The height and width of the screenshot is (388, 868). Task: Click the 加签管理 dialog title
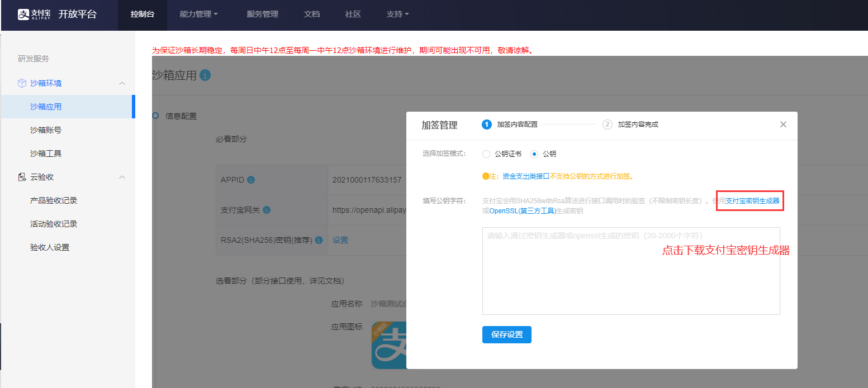coord(439,125)
